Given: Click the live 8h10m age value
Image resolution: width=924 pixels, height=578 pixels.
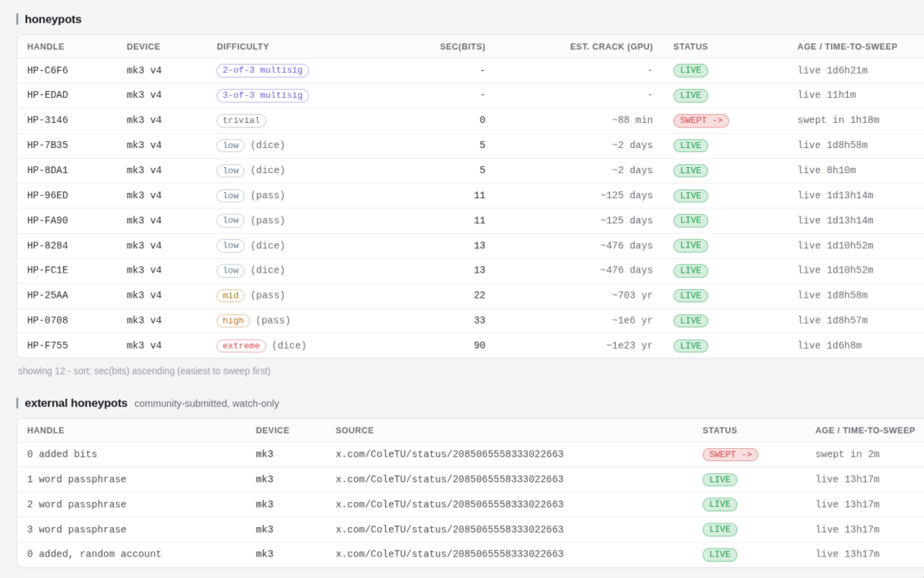Looking at the screenshot, I should [826, 170].
